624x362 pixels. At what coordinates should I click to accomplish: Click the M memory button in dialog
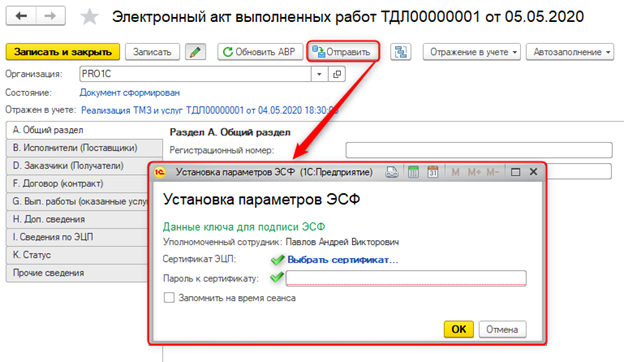pos(456,172)
